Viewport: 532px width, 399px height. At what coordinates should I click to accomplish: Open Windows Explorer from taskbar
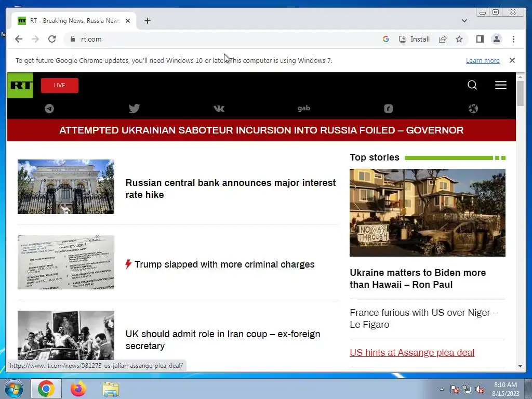[111, 389]
